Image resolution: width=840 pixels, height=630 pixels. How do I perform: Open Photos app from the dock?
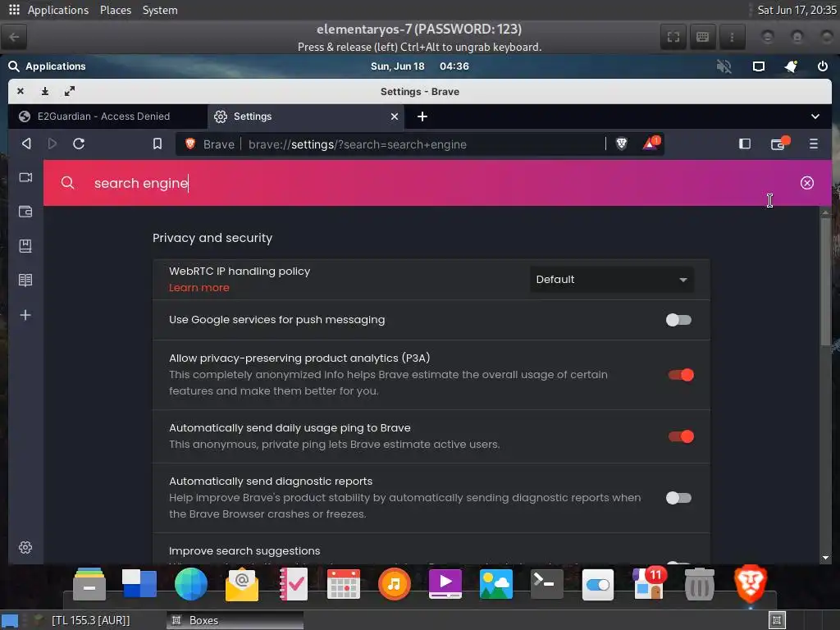pos(496,584)
